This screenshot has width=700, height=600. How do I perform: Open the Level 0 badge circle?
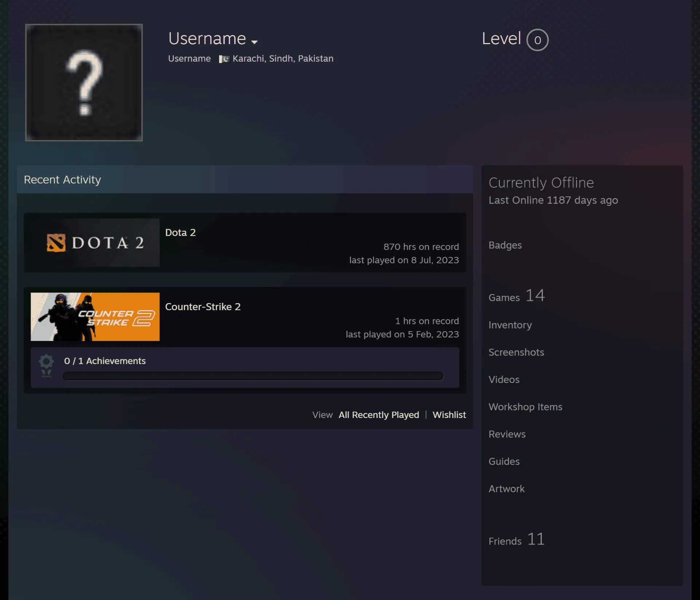click(x=537, y=40)
